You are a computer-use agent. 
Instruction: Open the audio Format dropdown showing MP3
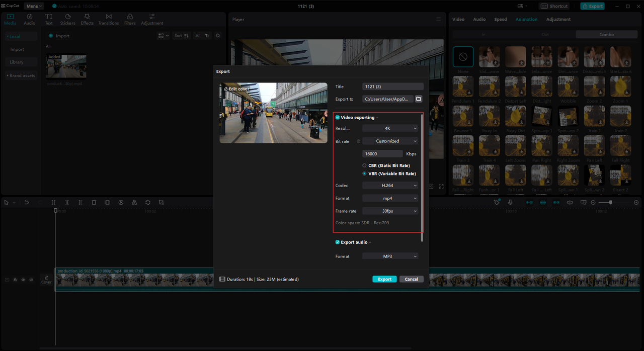[390, 256]
